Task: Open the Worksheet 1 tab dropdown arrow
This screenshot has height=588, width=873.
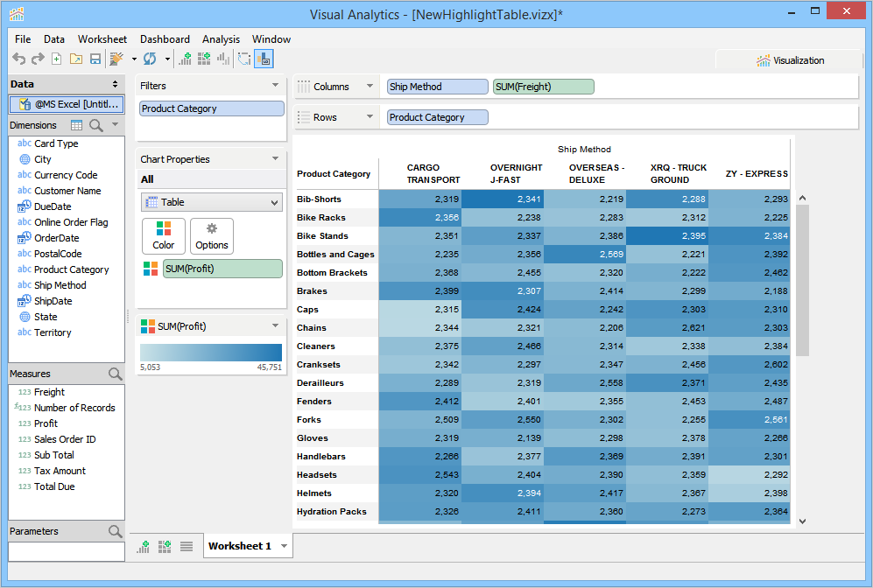Action: pyautogui.click(x=284, y=546)
